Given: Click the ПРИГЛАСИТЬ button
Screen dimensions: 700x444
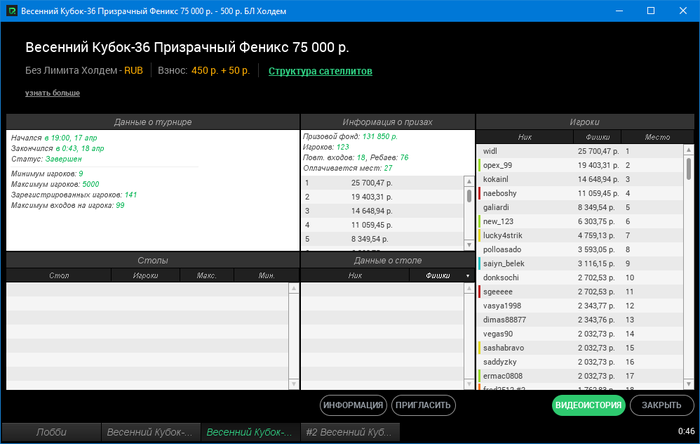Looking at the screenshot, I should (423, 405).
